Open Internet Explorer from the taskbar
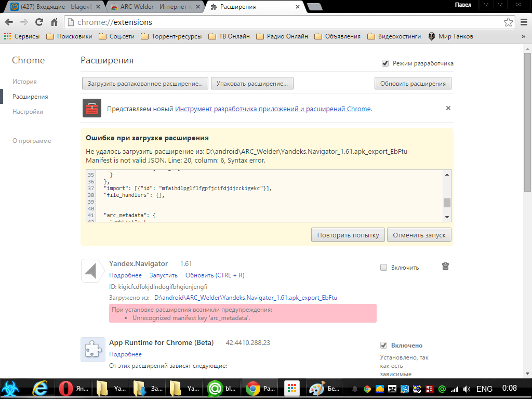The image size is (532, 399). point(40,388)
